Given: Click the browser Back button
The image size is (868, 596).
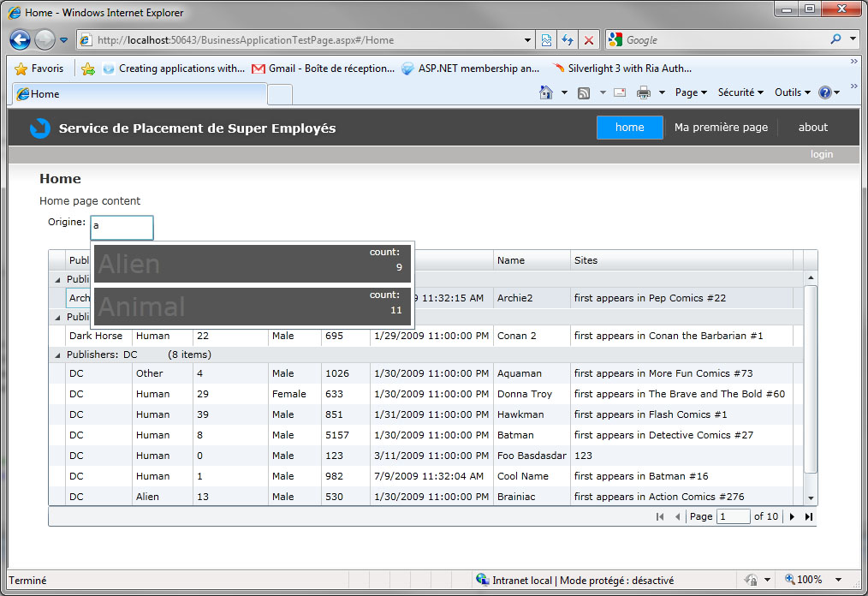Looking at the screenshot, I should [21, 39].
